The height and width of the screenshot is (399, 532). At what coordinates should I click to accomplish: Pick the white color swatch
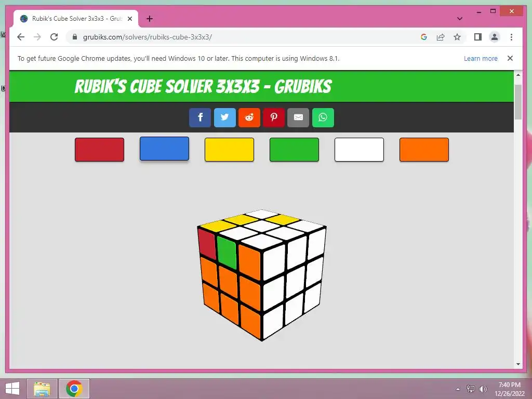(x=360, y=150)
